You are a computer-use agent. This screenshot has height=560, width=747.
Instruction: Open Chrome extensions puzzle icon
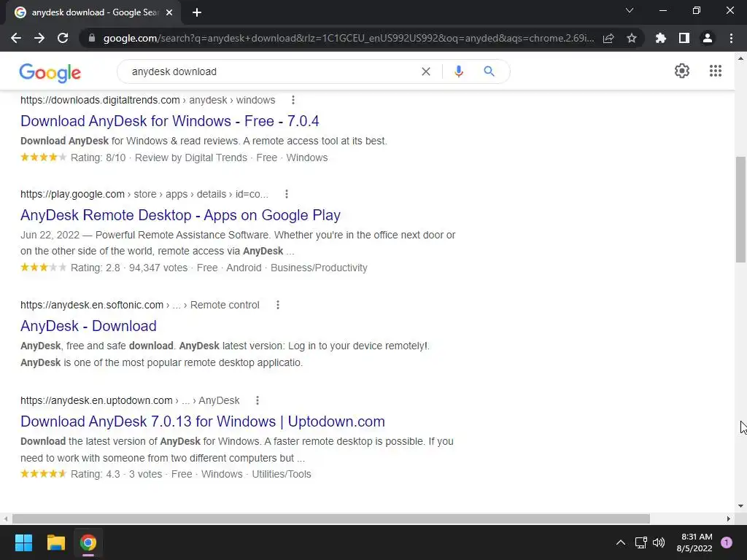[x=661, y=38]
